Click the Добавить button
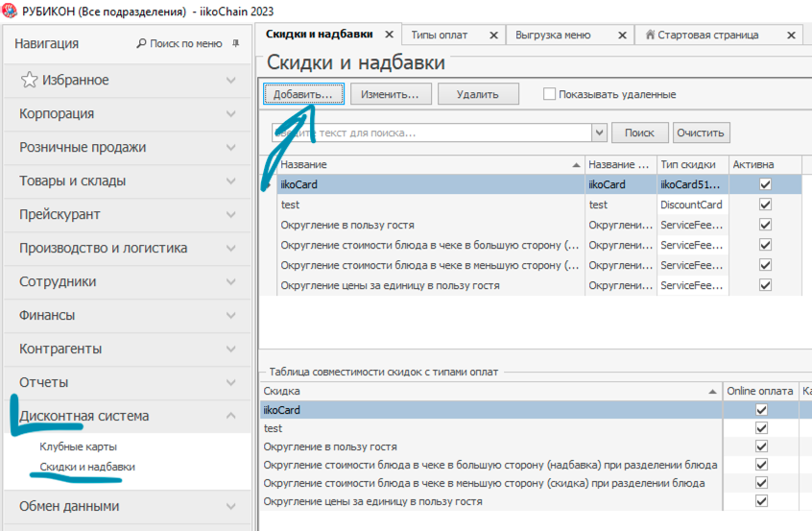The width and height of the screenshot is (812, 531). pos(302,94)
